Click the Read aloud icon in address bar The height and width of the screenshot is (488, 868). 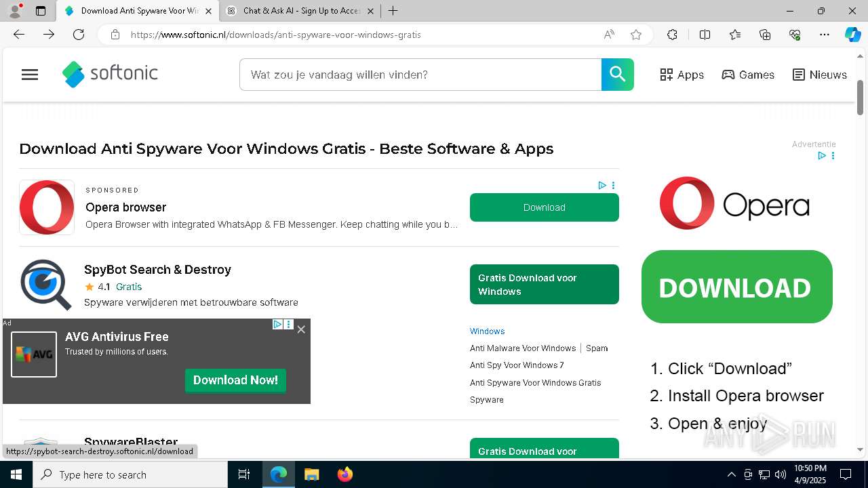click(x=609, y=35)
